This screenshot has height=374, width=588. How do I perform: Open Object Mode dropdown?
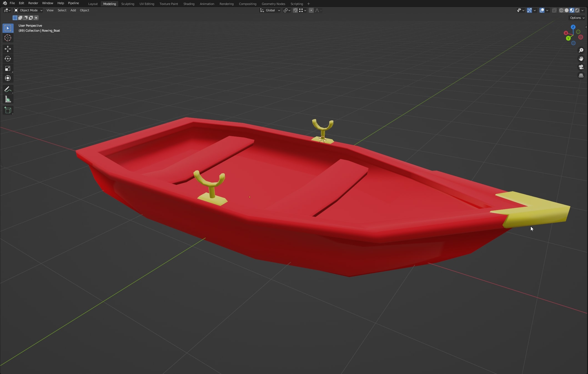point(28,10)
